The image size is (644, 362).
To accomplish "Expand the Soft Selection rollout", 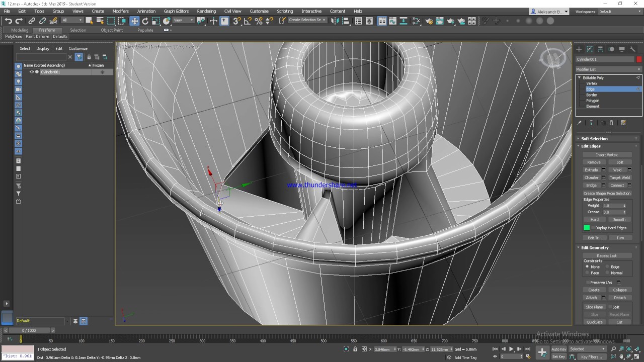I will coord(594,139).
